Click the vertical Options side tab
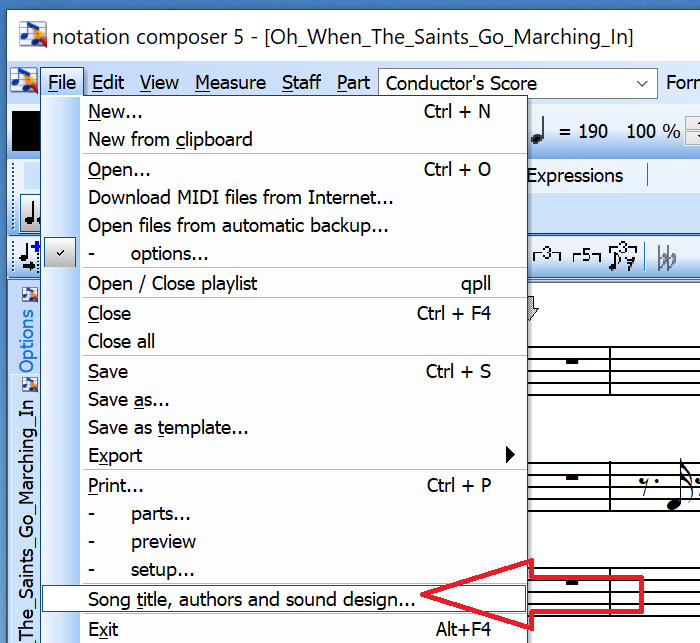700x643 pixels. [x=28, y=341]
